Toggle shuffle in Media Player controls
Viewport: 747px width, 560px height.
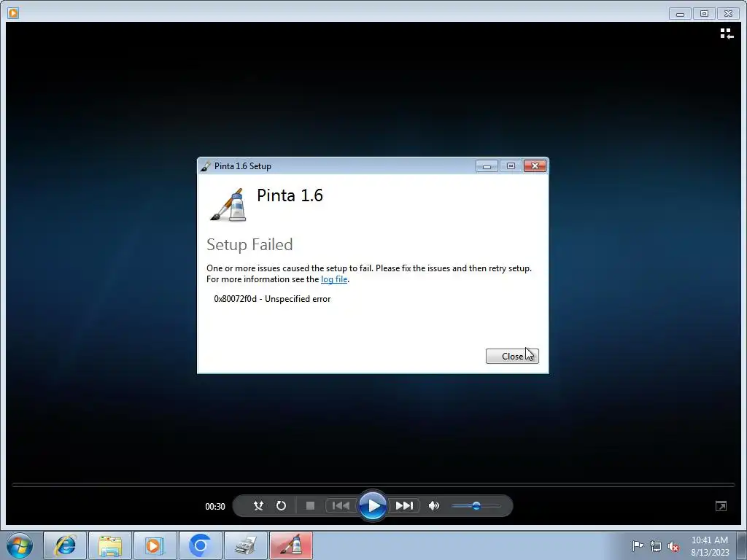pos(258,506)
